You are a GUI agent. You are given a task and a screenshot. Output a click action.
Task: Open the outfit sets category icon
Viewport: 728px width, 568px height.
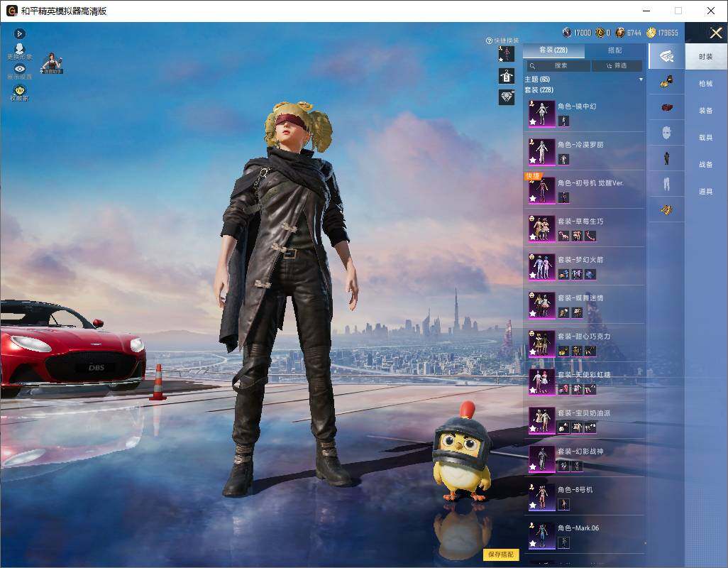(666, 56)
